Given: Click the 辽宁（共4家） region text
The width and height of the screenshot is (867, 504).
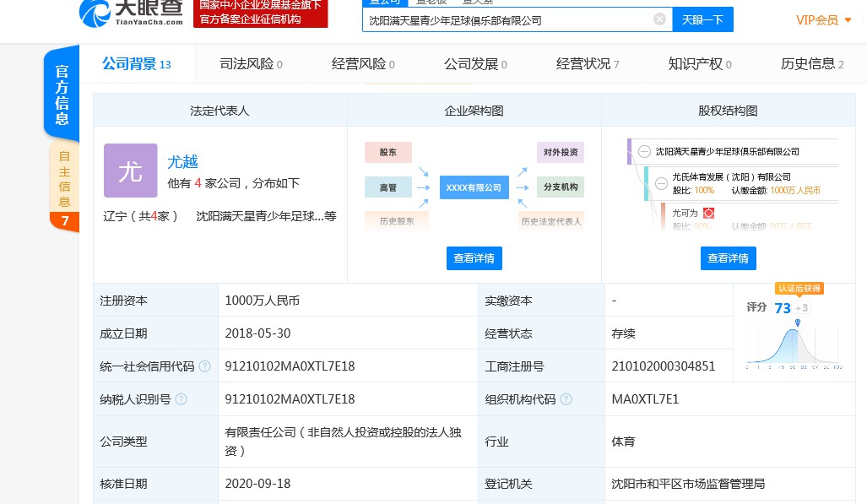Looking at the screenshot, I should pyautogui.click(x=141, y=216).
